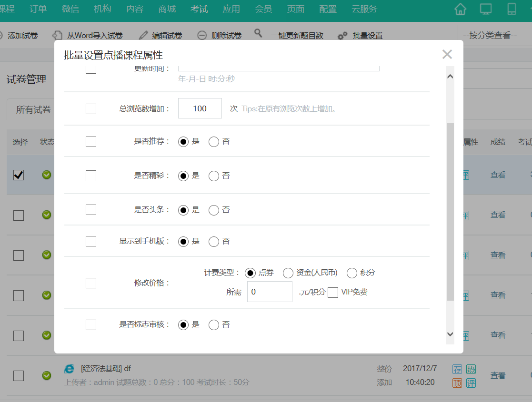
Task: Open the 微信 menu
Action: [x=70, y=9]
